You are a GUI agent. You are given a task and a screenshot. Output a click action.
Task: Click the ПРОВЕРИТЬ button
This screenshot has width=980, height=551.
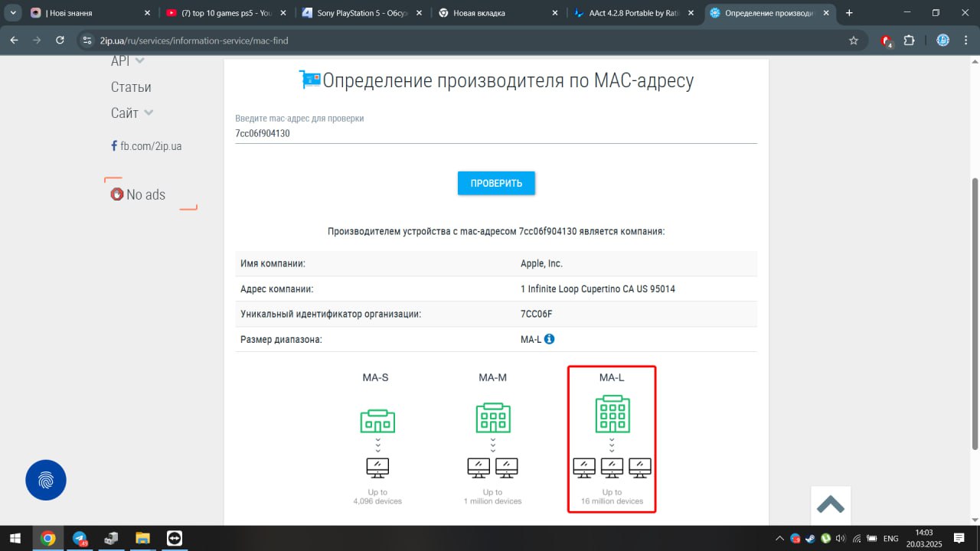496,183
